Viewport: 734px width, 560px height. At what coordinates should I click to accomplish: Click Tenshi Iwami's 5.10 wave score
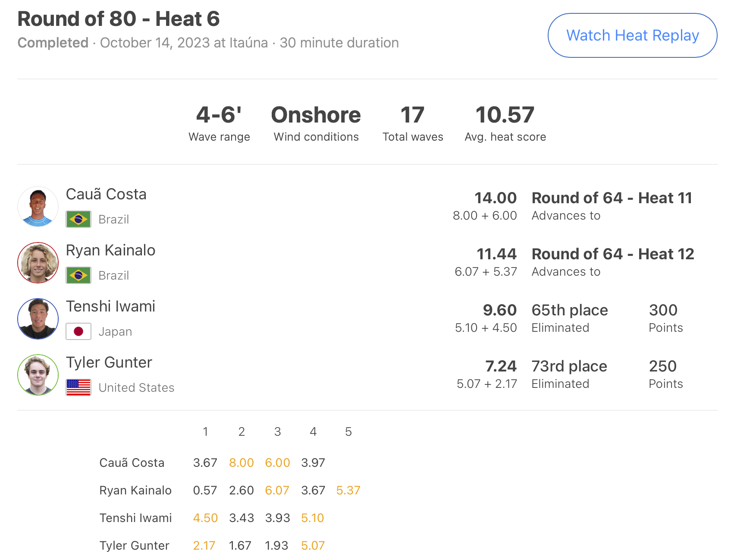(313, 518)
